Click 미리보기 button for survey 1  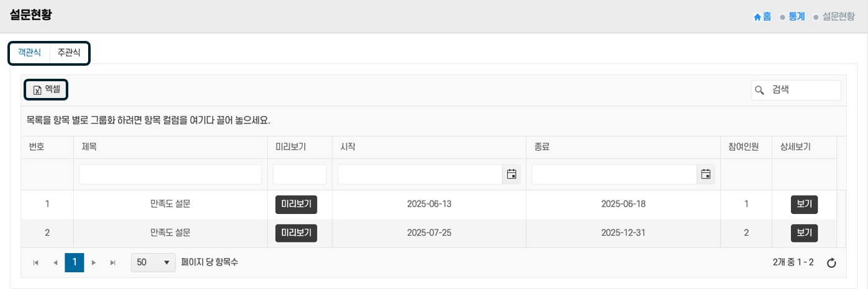296,204
